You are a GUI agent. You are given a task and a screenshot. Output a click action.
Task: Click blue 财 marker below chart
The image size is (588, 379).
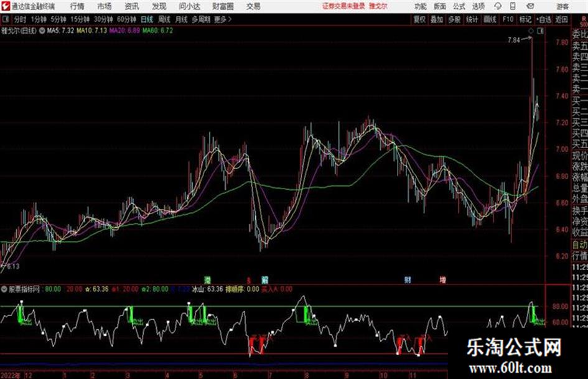tap(408, 279)
